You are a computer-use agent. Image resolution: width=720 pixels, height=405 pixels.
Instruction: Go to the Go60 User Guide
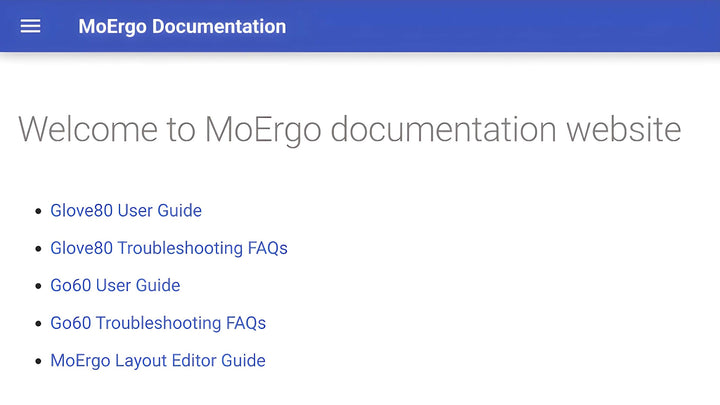pos(115,286)
